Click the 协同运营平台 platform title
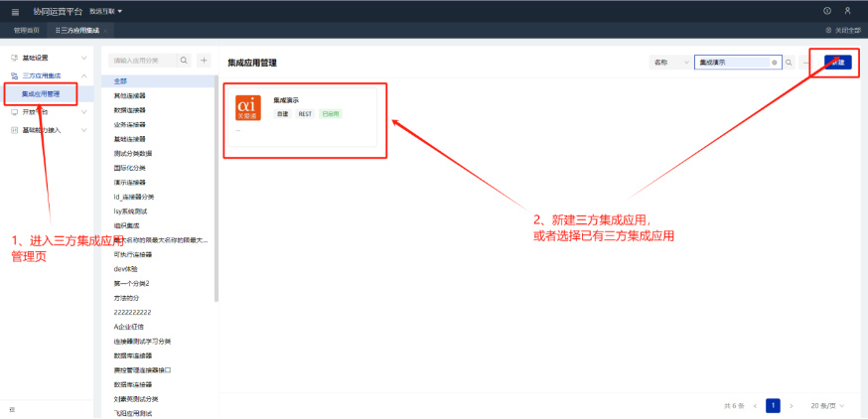This screenshot has width=868, height=419. [58, 12]
